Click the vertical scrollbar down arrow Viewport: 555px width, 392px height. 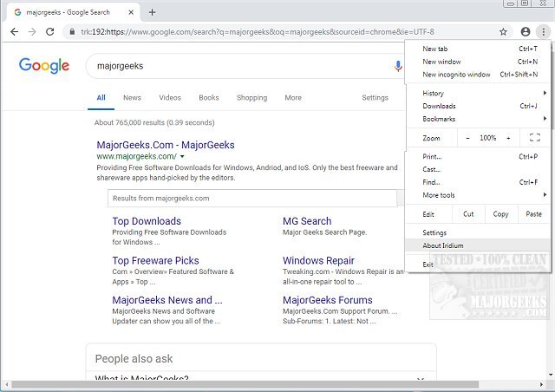[552, 375]
